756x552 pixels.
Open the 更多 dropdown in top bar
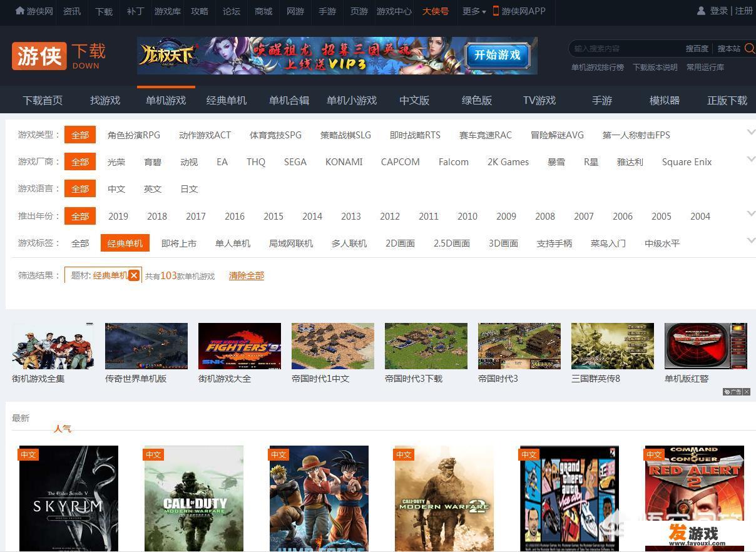pyautogui.click(x=474, y=11)
